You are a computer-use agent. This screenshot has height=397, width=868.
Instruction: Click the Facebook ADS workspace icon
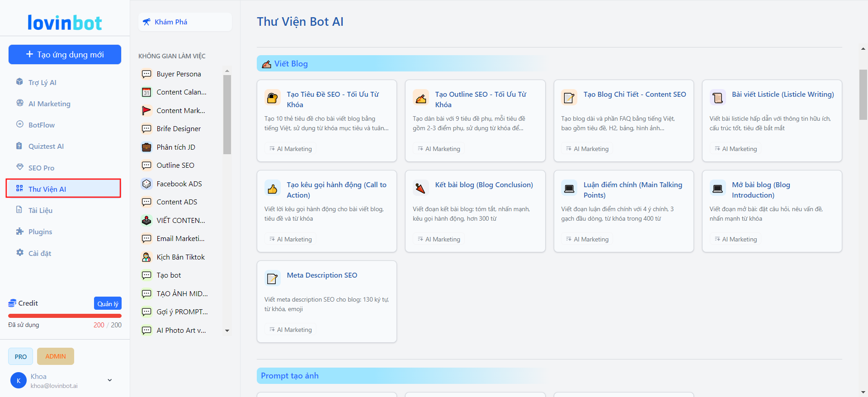[146, 184]
